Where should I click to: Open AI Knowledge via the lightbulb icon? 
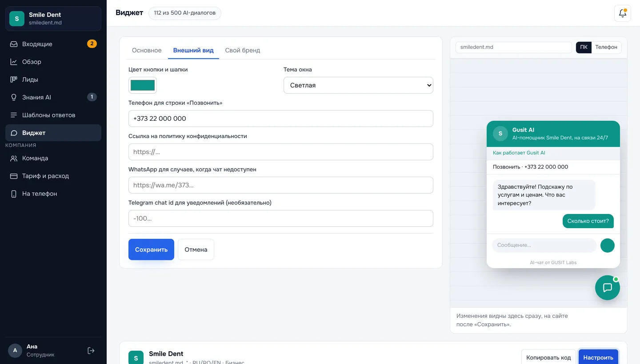(x=14, y=97)
